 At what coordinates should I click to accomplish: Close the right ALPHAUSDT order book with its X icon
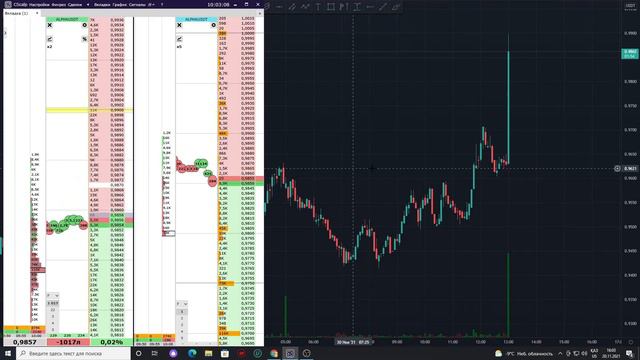coord(179,25)
